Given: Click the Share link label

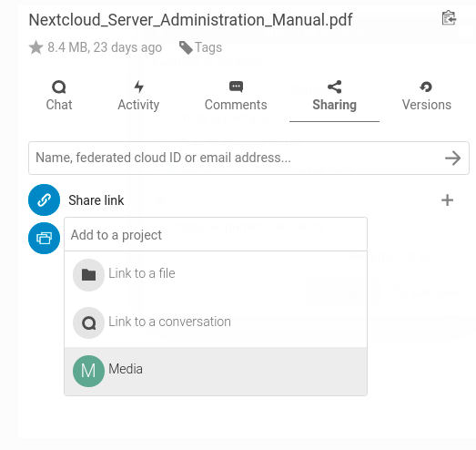Looking at the screenshot, I should coord(96,200).
